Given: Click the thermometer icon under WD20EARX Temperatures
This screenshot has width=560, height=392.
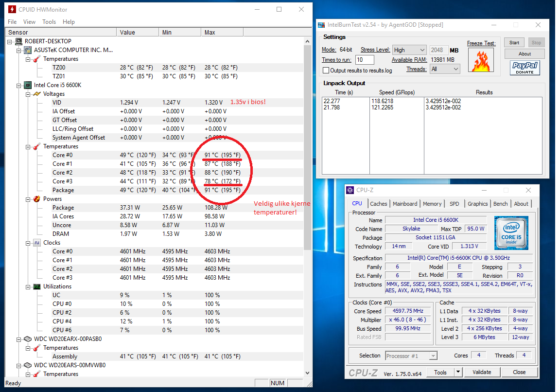Looking at the screenshot, I should [x=37, y=348].
